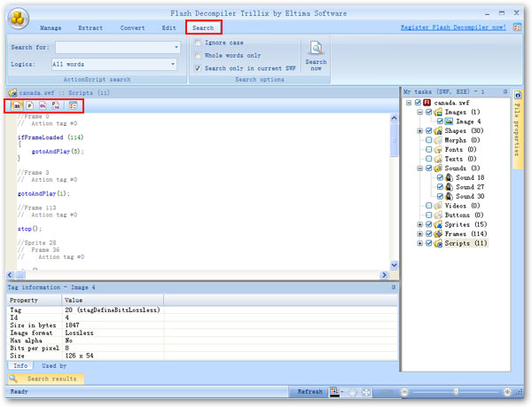Switch to the Info tab
The height and width of the screenshot is (407, 532).
pos(20,365)
